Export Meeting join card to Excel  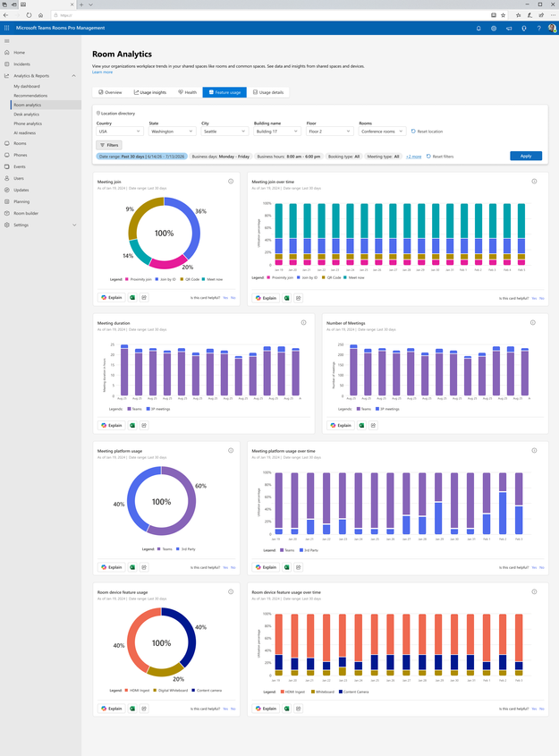132,298
